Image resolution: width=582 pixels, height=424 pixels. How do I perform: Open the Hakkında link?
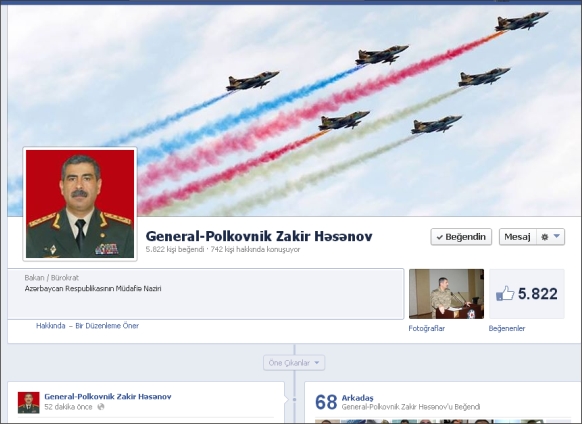50,326
